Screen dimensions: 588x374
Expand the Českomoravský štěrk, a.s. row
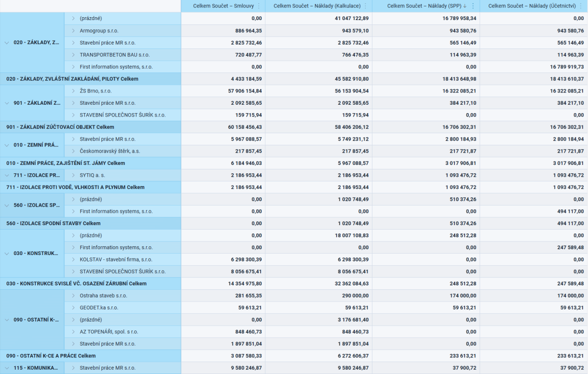point(73,151)
